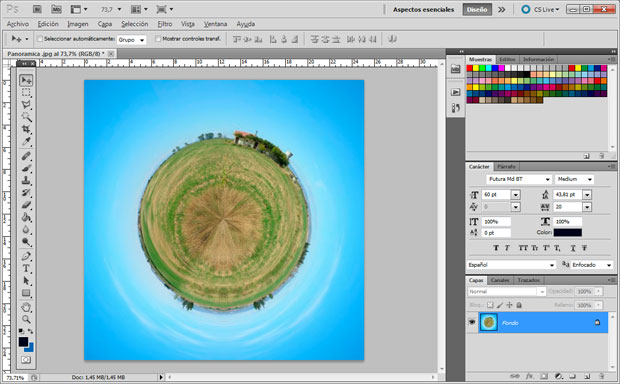Open the CS Live button
Image resolution: width=620 pixels, height=384 pixels.
[541, 9]
